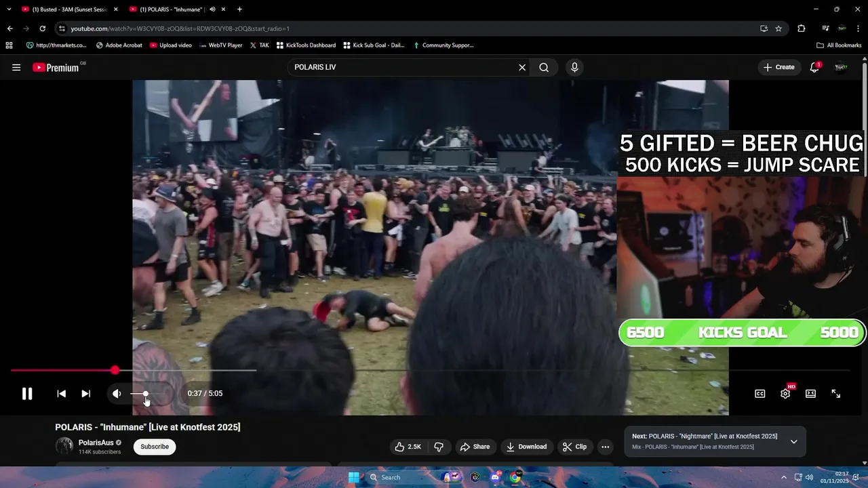Like the video with 2.5K likes
The height and width of the screenshot is (488, 868).
(408, 447)
